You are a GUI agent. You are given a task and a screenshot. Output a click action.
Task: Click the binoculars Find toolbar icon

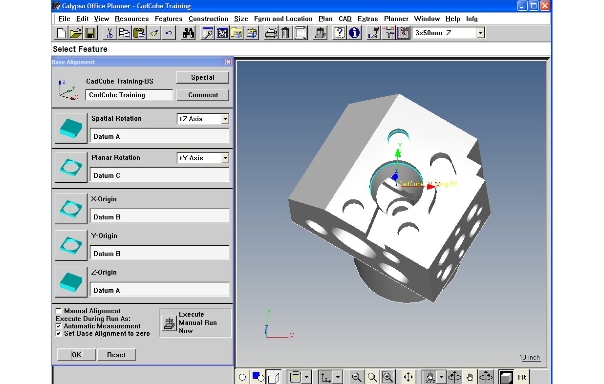pyautogui.click(x=188, y=33)
